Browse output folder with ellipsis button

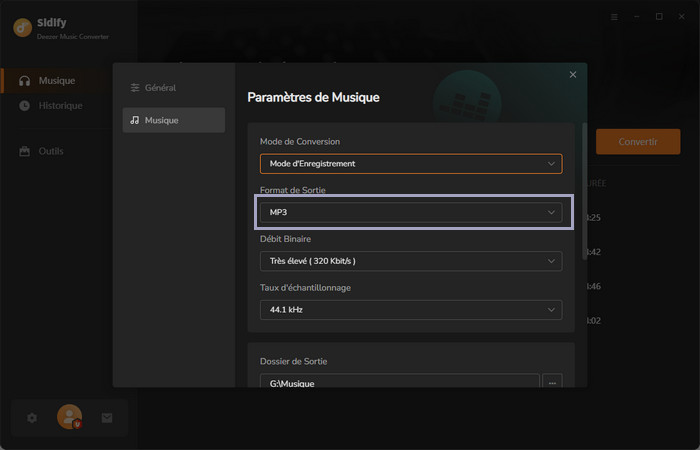click(553, 383)
